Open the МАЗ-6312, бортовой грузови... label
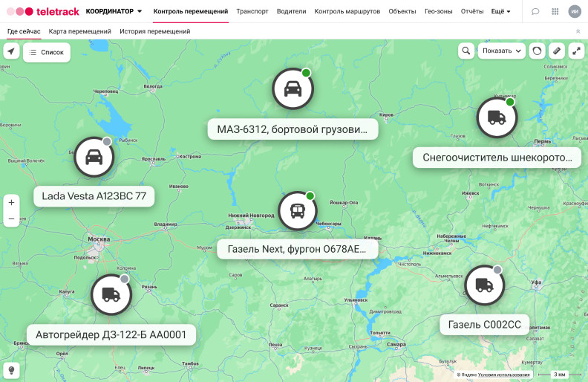588x382 pixels. pyautogui.click(x=293, y=129)
